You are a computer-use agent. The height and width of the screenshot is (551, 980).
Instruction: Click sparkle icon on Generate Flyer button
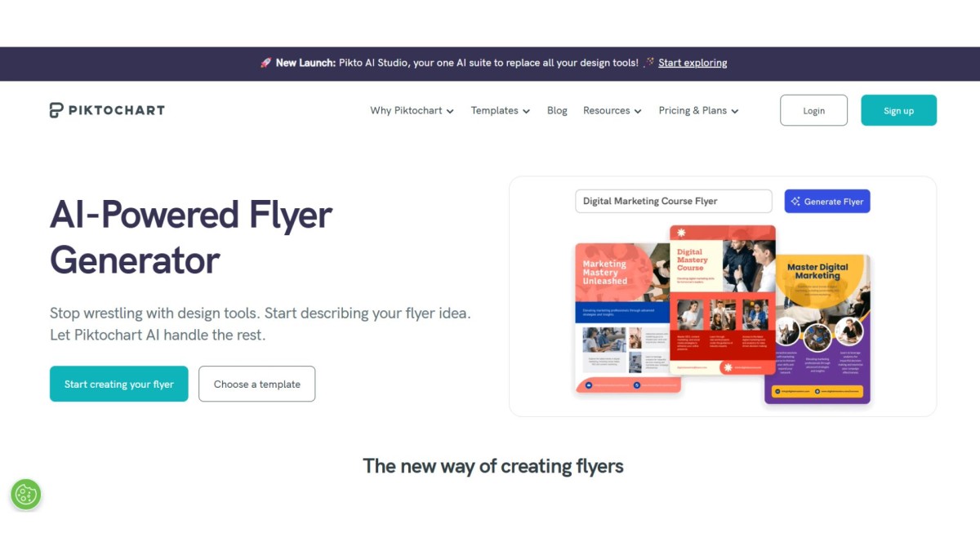[795, 202]
